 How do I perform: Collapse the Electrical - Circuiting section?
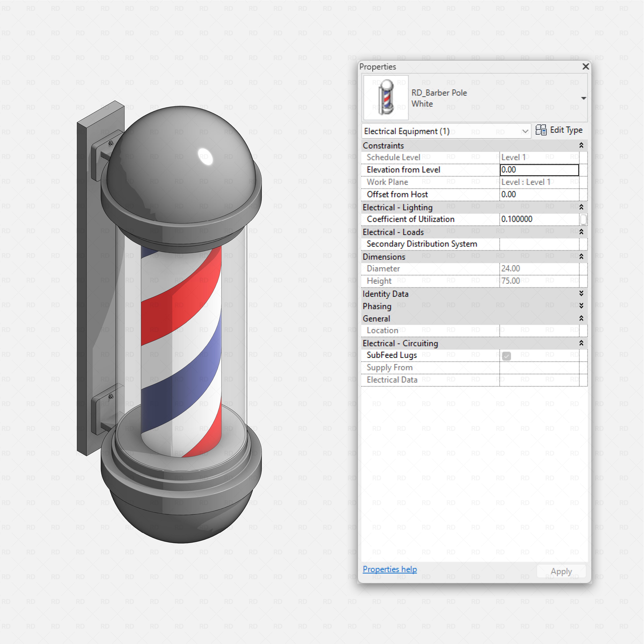581,343
